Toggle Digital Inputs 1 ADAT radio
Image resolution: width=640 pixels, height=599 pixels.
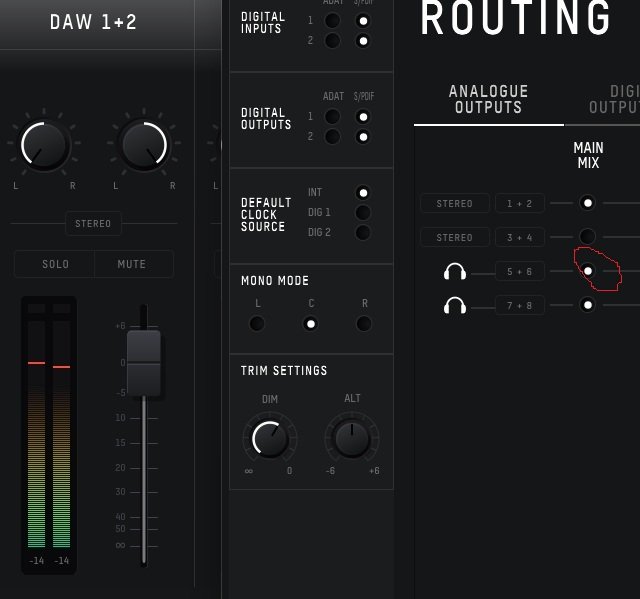point(332,20)
